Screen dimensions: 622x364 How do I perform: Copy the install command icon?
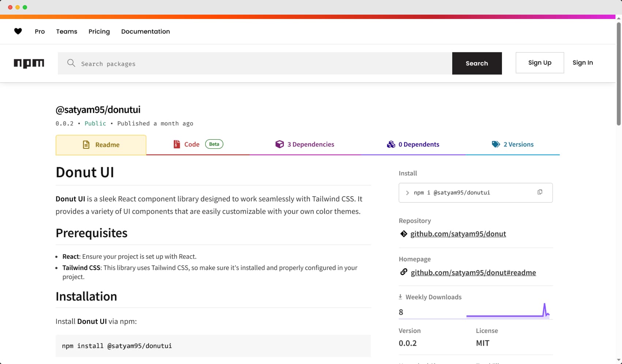[540, 192]
